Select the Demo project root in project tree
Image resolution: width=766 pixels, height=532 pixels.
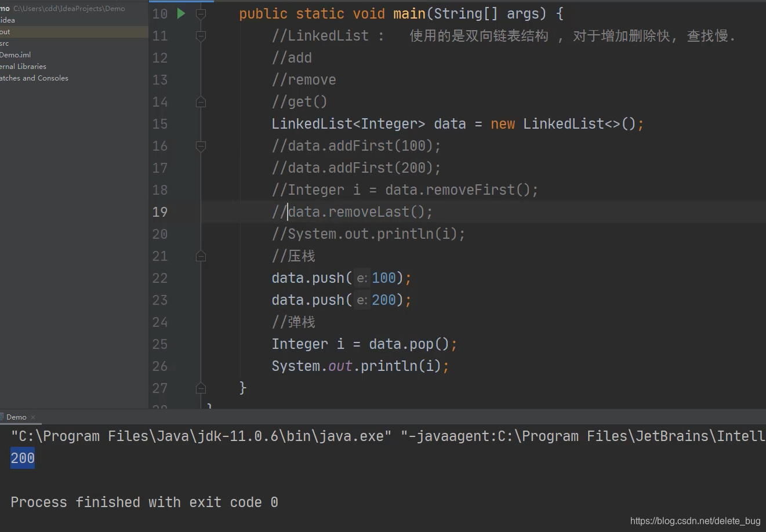click(62, 9)
